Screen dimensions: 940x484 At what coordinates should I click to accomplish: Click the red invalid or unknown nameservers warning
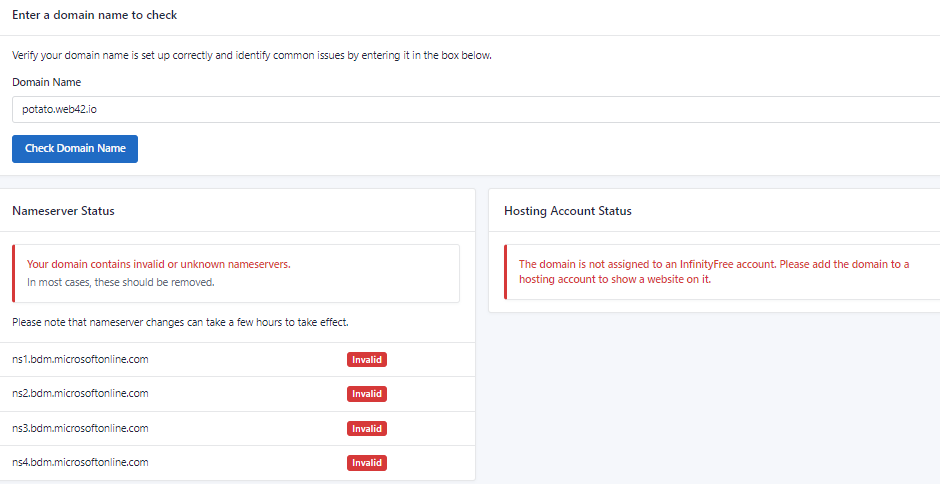coord(158,264)
